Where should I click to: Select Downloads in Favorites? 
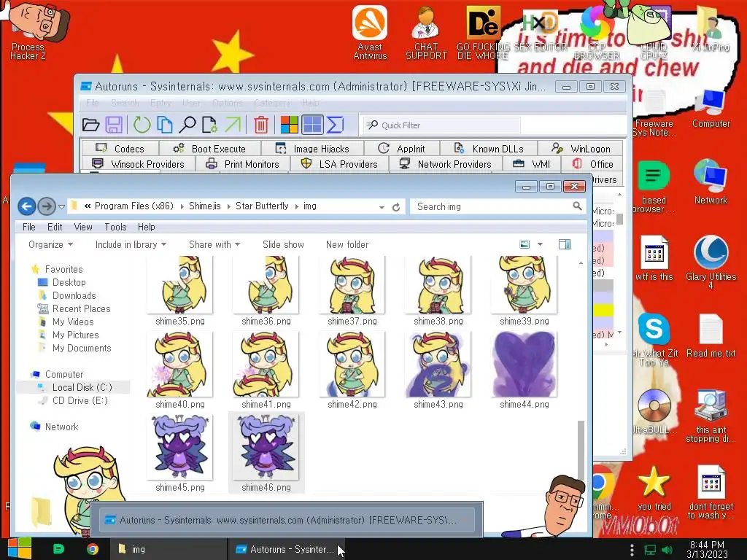(x=74, y=296)
